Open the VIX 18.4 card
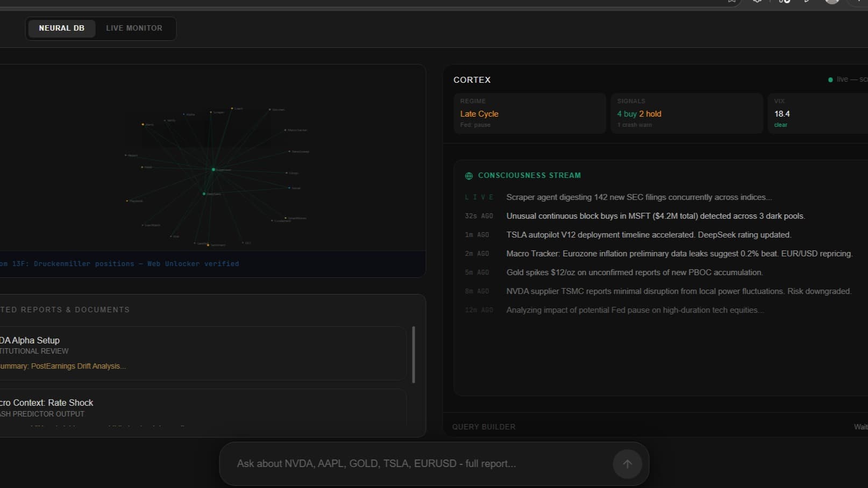 pyautogui.click(x=818, y=113)
